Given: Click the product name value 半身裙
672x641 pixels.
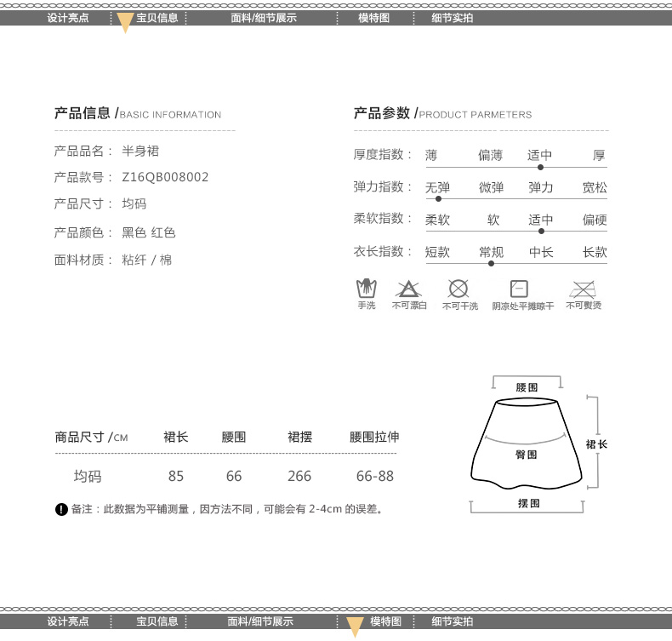Looking at the screenshot, I should (x=140, y=151).
